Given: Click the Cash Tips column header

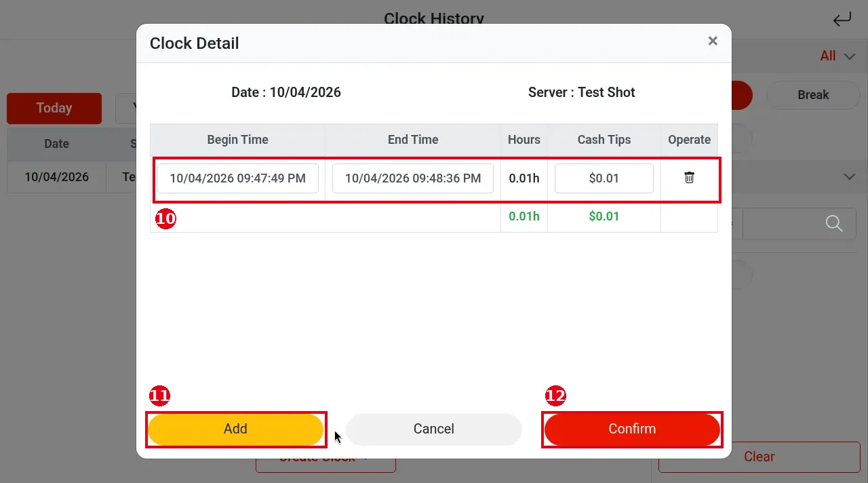Looking at the screenshot, I should coord(604,140).
